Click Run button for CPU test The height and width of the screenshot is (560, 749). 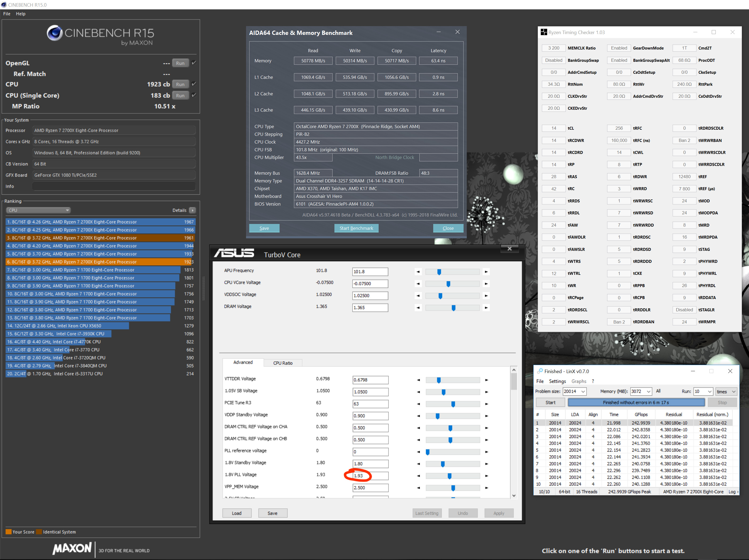(180, 84)
